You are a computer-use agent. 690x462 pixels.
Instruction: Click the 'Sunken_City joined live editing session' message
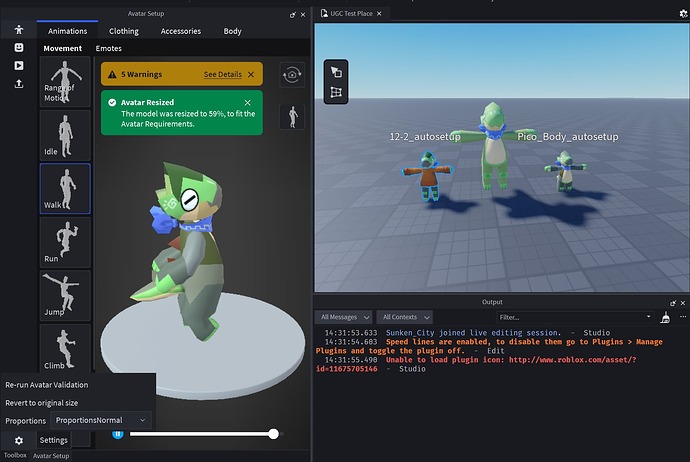click(x=473, y=333)
